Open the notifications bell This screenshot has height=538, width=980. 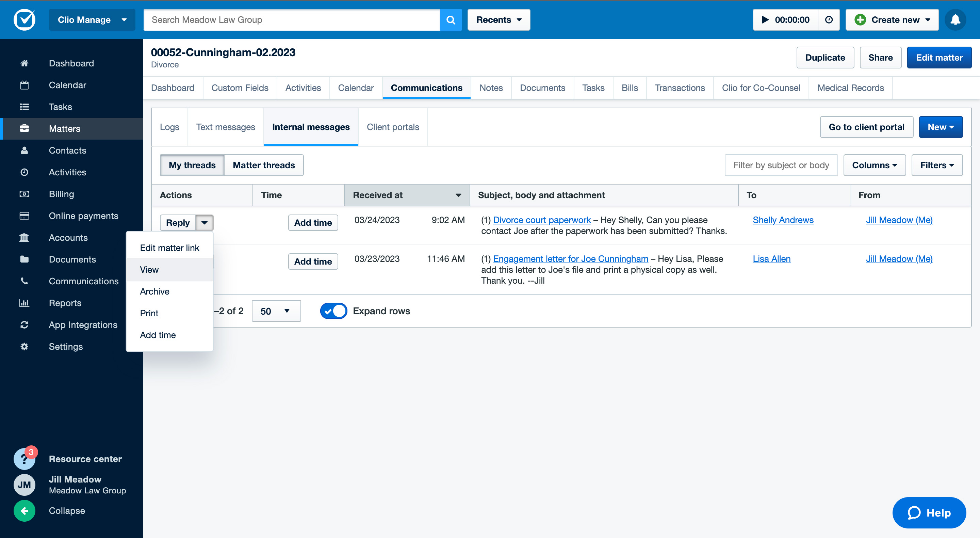click(955, 20)
